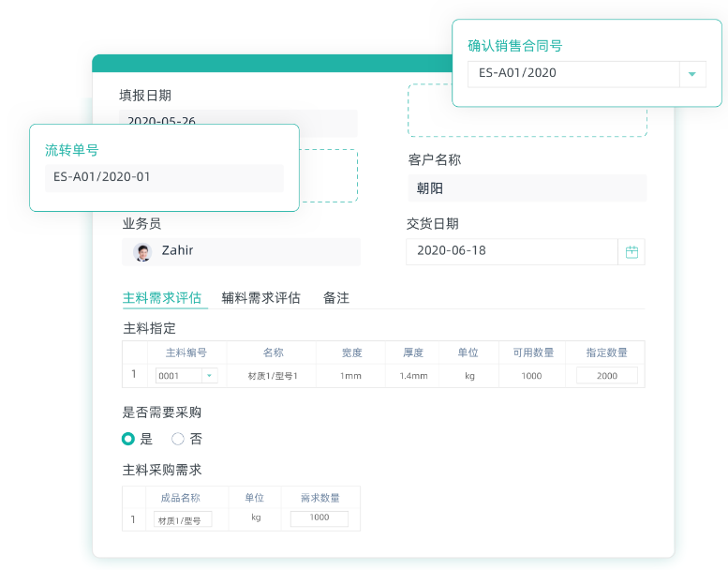
Task: Click the 客户名称 field showing 朝阳
Action: (x=527, y=188)
